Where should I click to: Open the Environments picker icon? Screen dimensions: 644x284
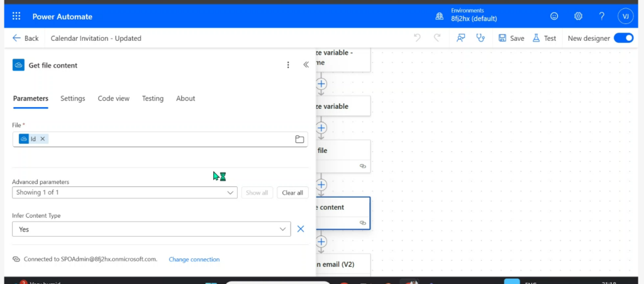[x=440, y=16]
